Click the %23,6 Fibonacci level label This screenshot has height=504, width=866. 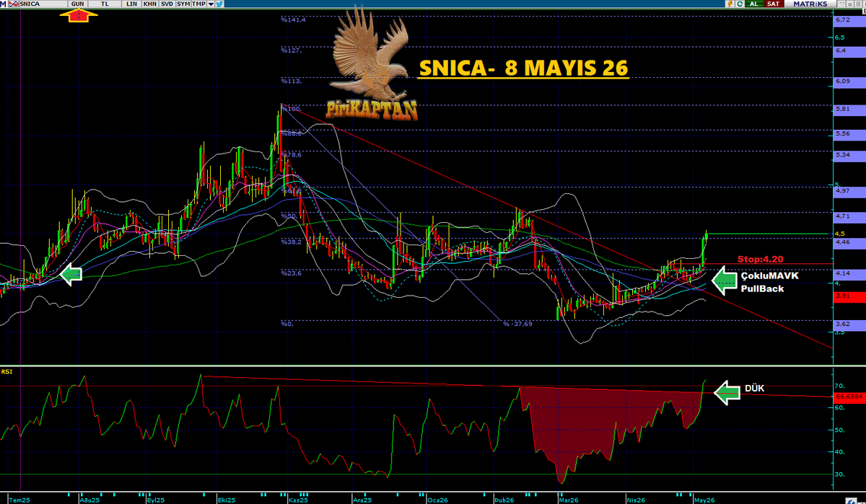click(292, 273)
